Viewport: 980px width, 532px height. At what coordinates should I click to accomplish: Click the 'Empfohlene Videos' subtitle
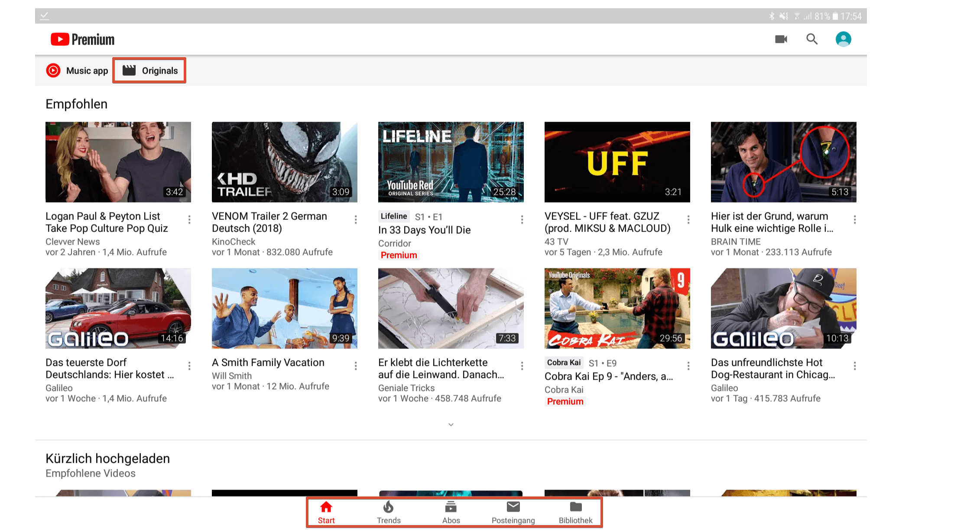91,473
